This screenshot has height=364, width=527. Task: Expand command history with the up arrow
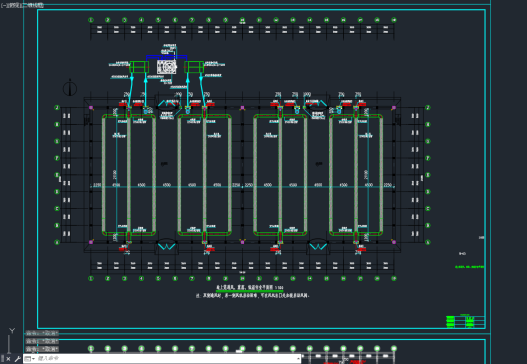[x=298, y=359]
